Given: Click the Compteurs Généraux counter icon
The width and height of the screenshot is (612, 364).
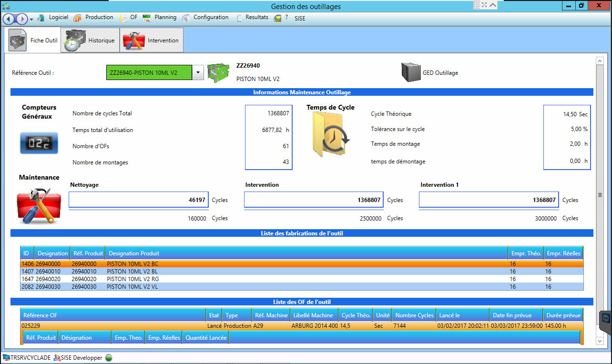Looking at the screenshot, I should (39, 143).
